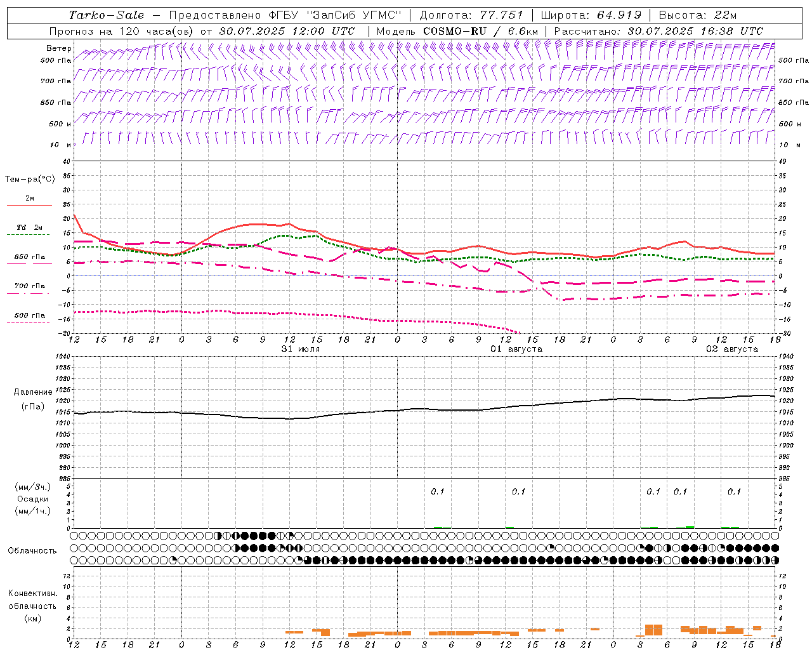Click the start date 30.07.2025 12:00 UTC

click(x=287, y=31)
